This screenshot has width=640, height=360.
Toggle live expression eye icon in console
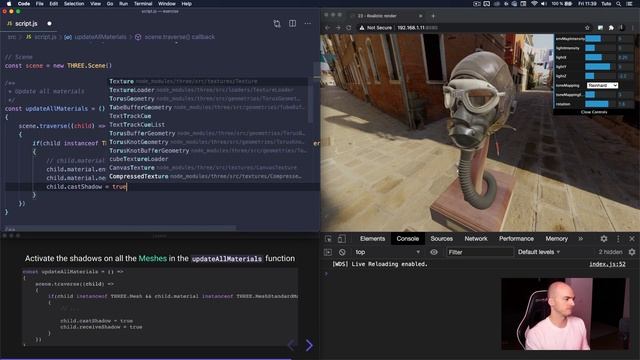pyautogui.click(x=433, y=252)
